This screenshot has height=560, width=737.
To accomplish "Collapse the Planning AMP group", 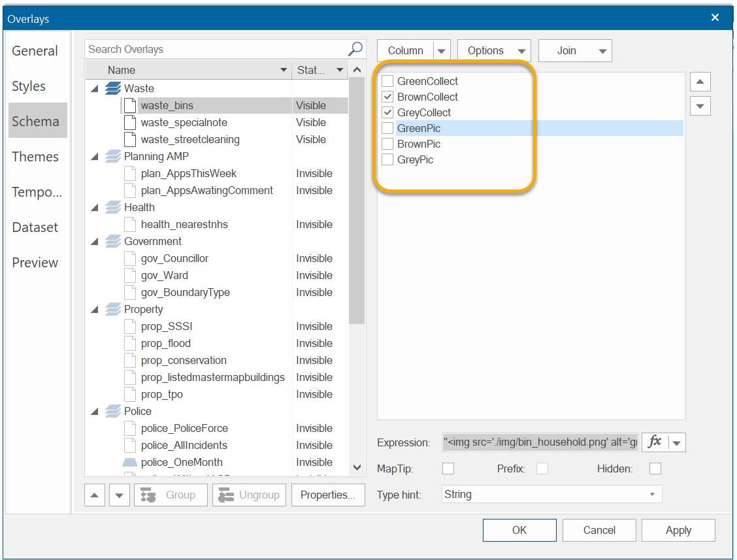I will pyautogui.click(x=95, y=157).
